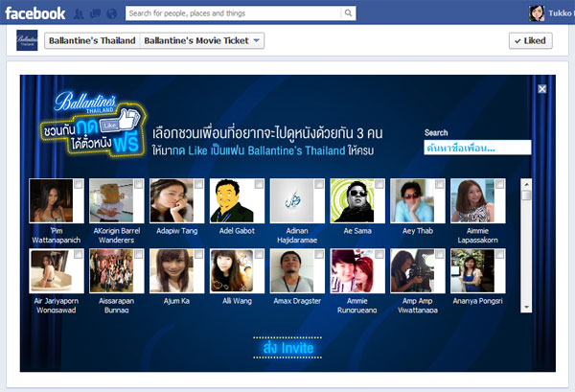575x392 pixels.
Task: Check the box for Adel Gabot
Action: click(x=259, y=184)
